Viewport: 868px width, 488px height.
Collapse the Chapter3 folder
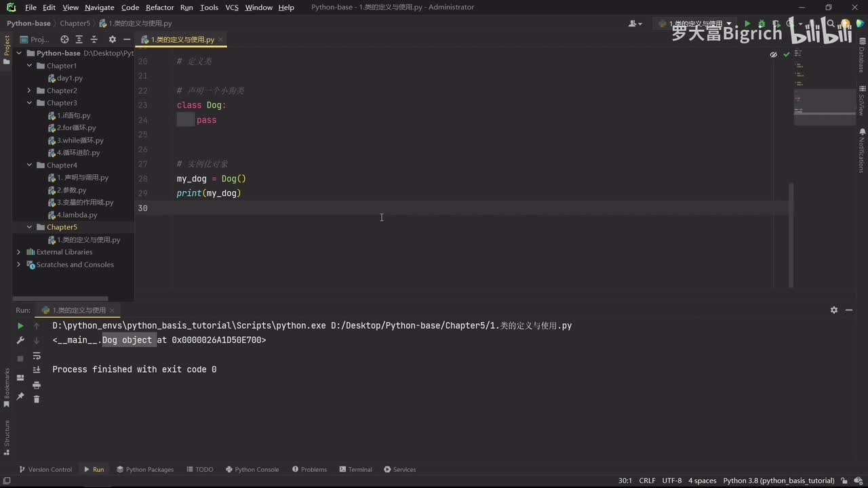coord(29,103)
